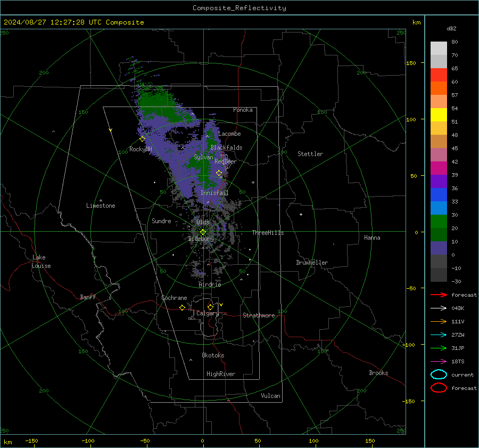The width and height of the screenshot is (479, 448).
Task: Click the dBZ legend heading
Action: tap(451, 29)
